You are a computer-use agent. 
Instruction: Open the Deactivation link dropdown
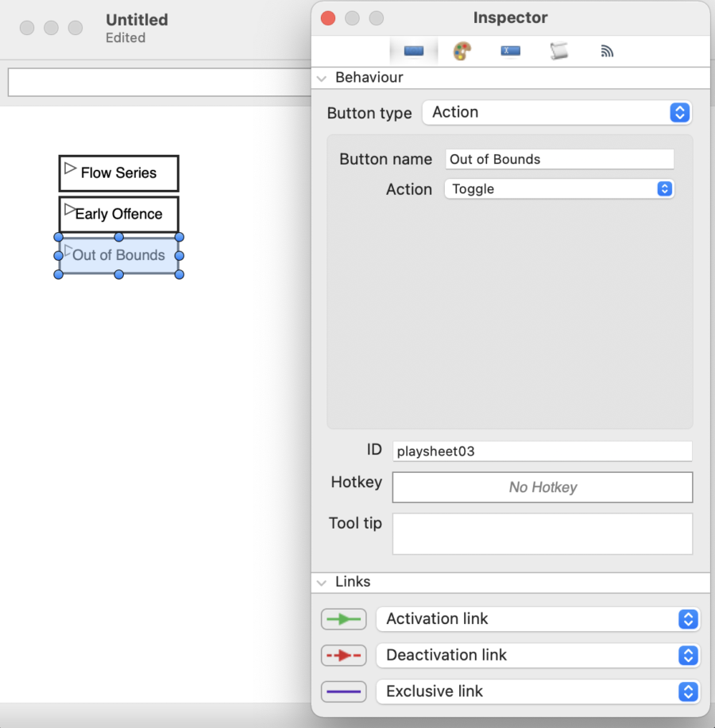click(x=538, y=655)
